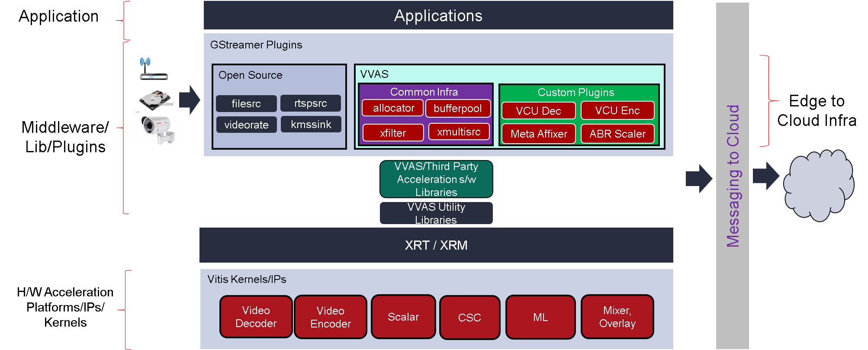
Task: Click the cloud shape icon
Action: click(819, 185)
